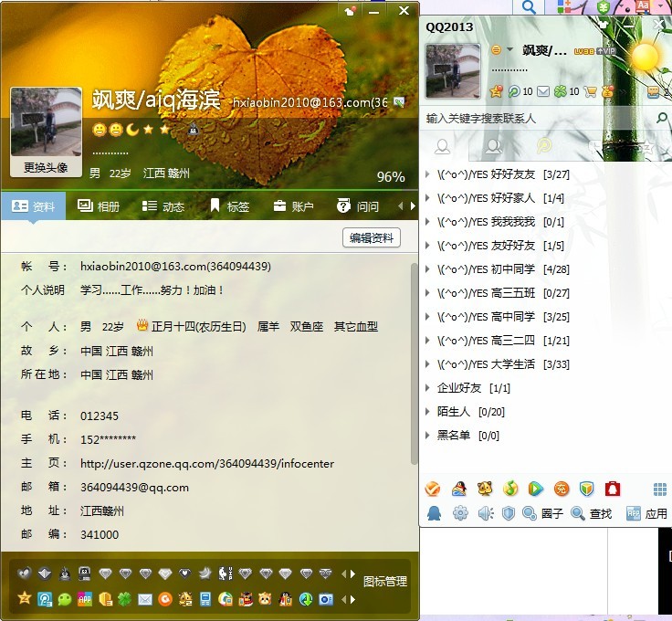
Task: Open 图标管理 icon management
Action: pos(385,582)
